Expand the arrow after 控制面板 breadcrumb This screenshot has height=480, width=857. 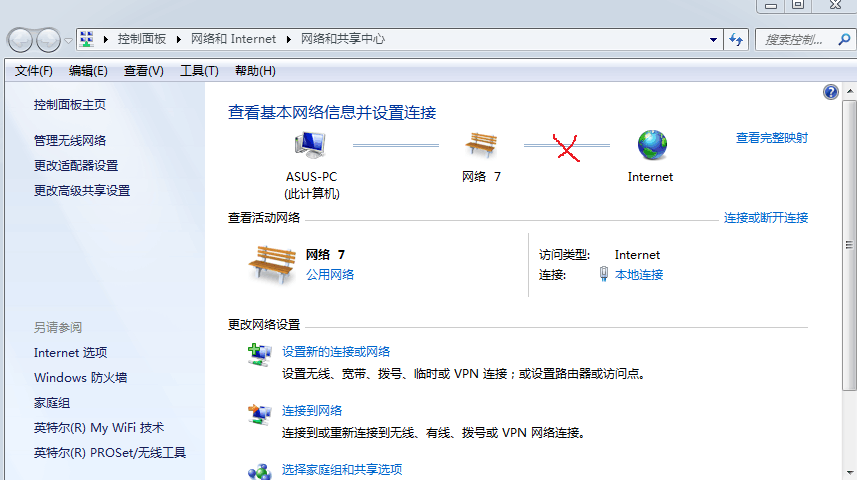(x=178, y=39)
